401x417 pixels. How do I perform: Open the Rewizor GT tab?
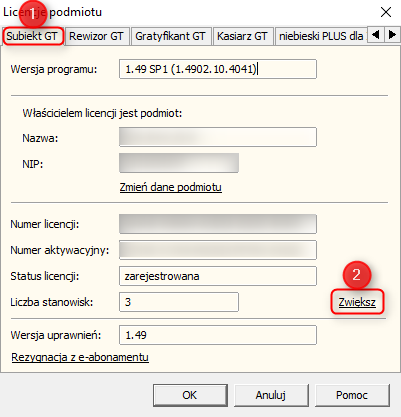(96, 36)
